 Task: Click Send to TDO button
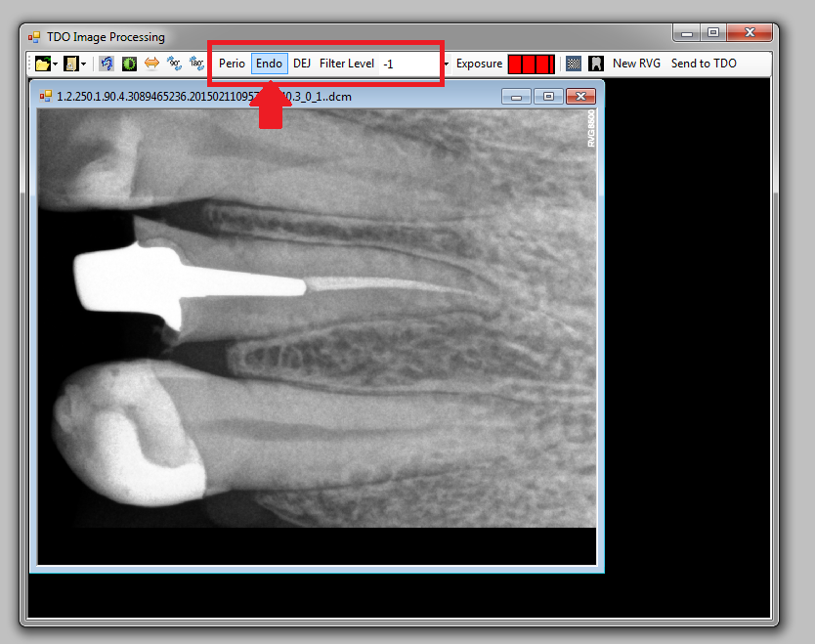704,64
